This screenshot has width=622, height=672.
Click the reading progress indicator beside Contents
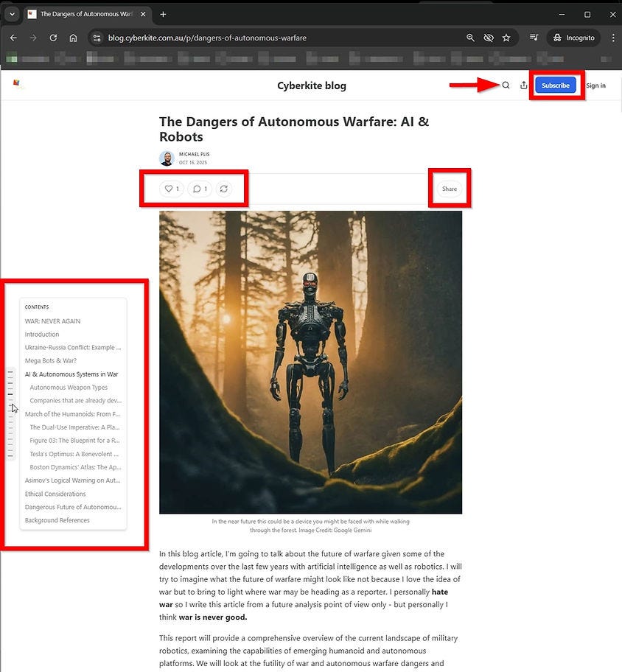(x=10, y=413)
